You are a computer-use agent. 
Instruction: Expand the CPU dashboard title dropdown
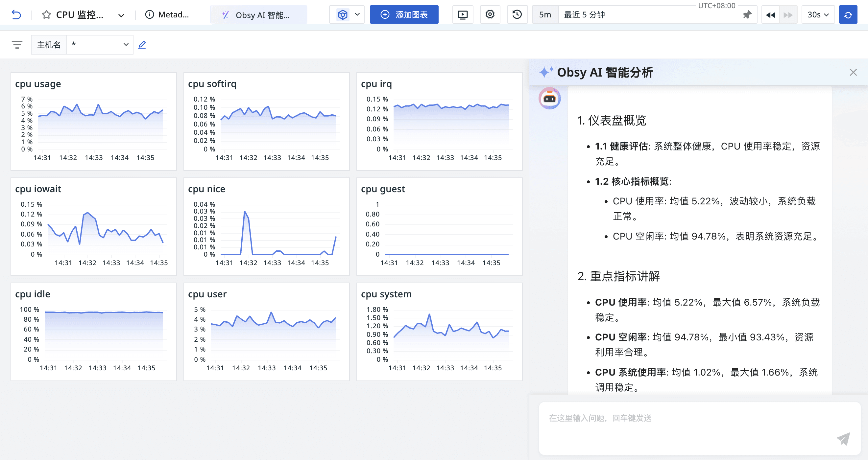pyautogui.click(x=121, y=15)
